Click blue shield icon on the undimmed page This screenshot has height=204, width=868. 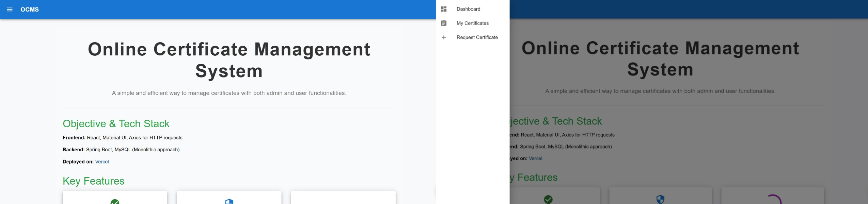point(229,202)
